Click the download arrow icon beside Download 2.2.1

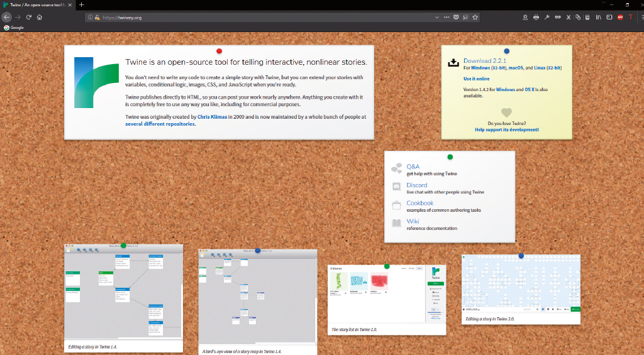[453, 63]
